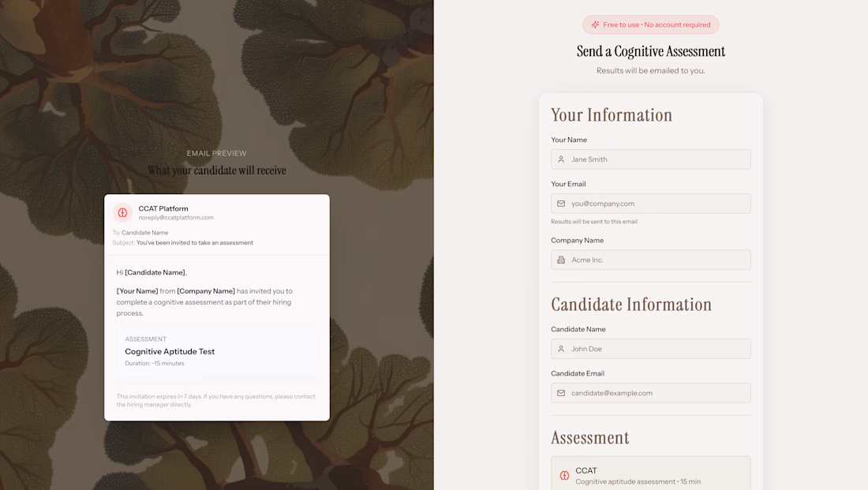Click the CCAT Platform brain avatar in email preview
868x490 pixels.
(122, 212)
